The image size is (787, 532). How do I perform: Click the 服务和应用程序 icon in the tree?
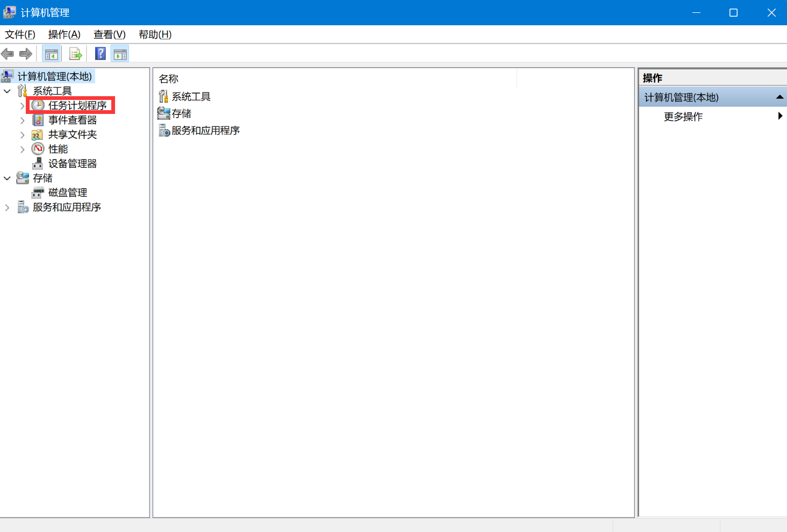[x=23, y=207]
